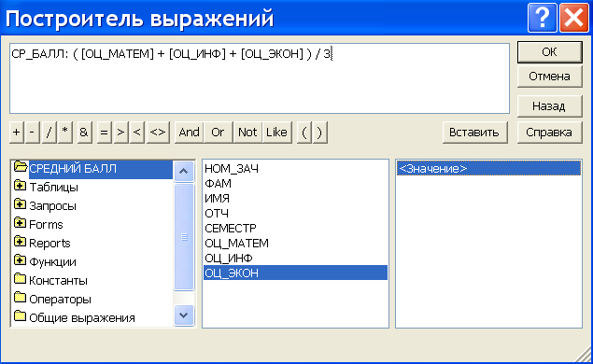Select the Reports tree label
The image size is (593, 364).
point(49,243)
